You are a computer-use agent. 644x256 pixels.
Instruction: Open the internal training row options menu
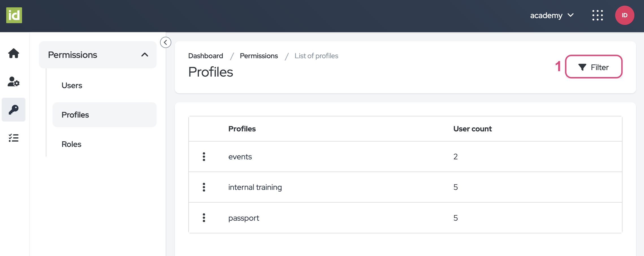(204, 187)
